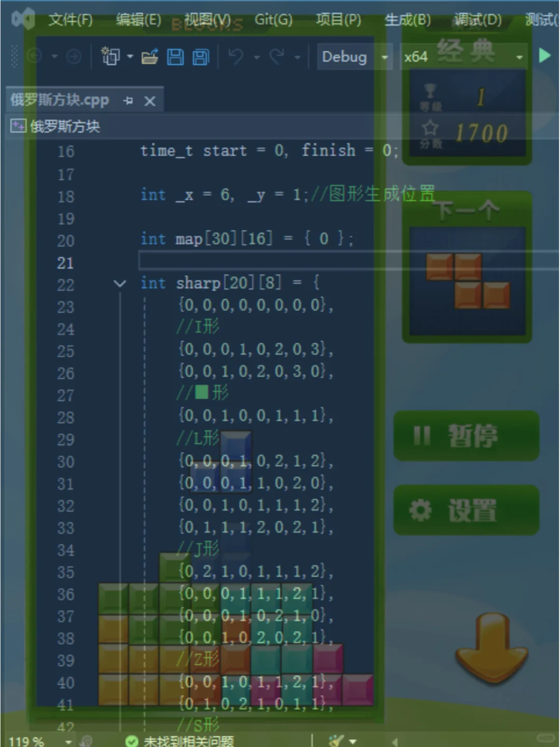Click the Visual Studio logo icon
Viewport: 560px width, 747px height.
tap(23, 19)
